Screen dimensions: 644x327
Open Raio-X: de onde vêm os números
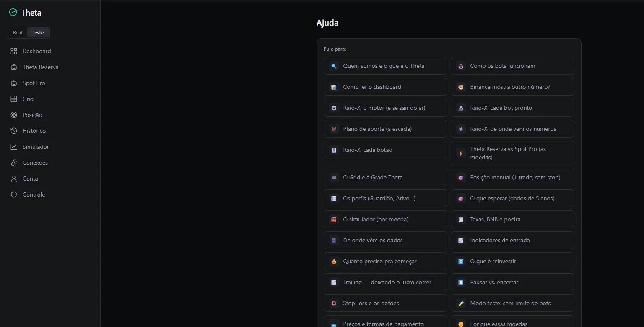512,129
